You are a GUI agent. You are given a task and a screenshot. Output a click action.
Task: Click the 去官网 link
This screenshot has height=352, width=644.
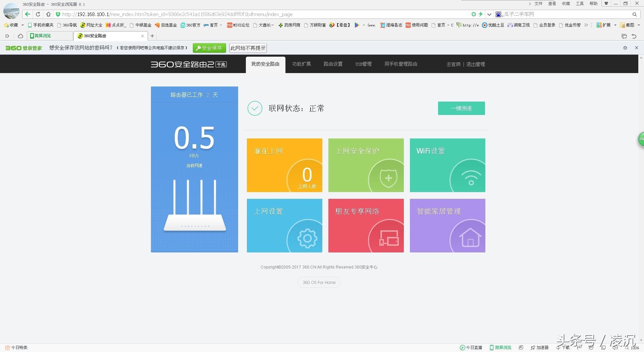click(x=453, y=64)
